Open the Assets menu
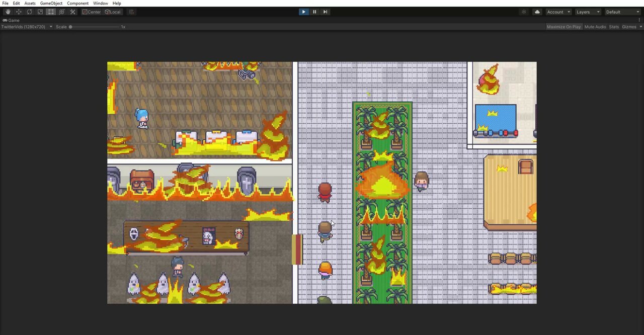 [30, 3]
